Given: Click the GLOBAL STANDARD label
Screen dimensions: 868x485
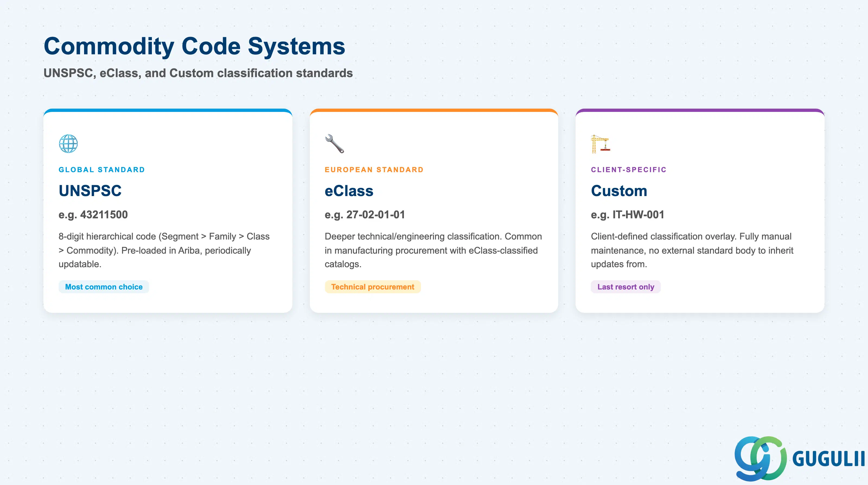Looking at the screenshot, I should (102, 170).
